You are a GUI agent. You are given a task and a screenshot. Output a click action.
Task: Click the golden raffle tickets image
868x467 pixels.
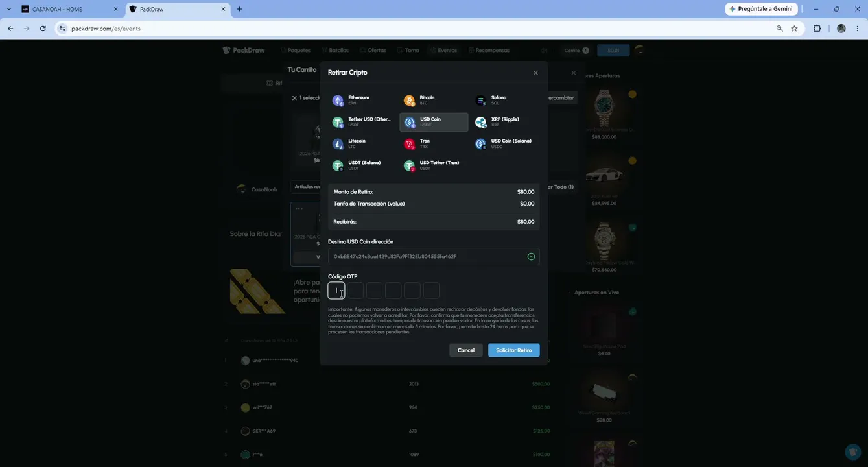tap(257, 291)
